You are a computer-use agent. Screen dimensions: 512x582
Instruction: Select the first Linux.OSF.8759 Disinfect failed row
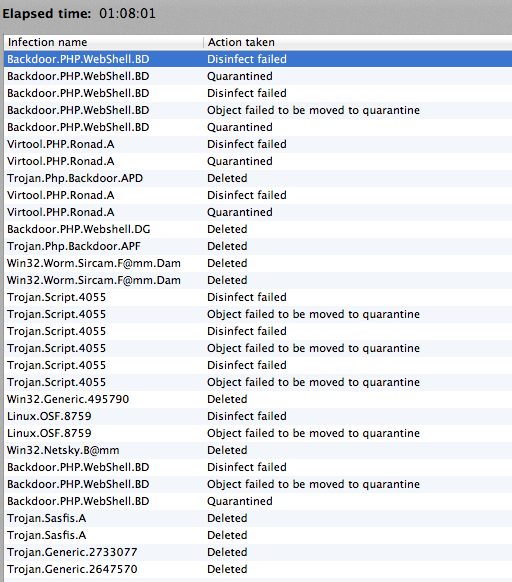pos(258,416)
